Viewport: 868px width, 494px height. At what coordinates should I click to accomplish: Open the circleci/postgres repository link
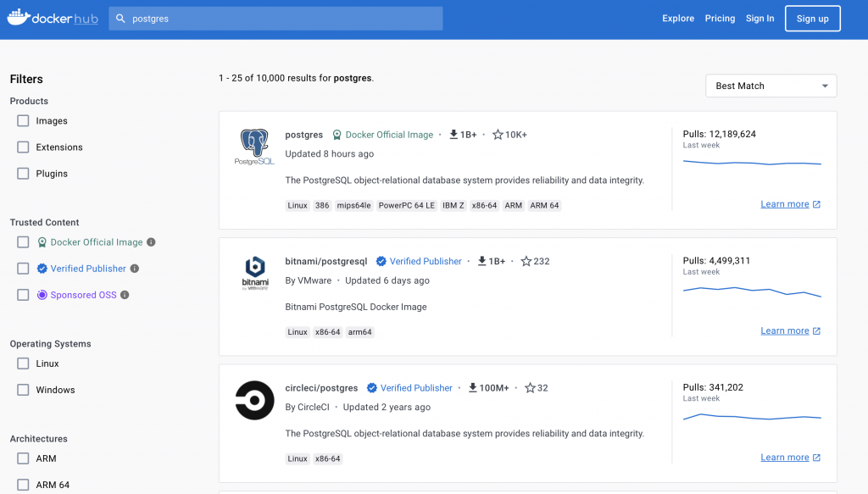321,388
